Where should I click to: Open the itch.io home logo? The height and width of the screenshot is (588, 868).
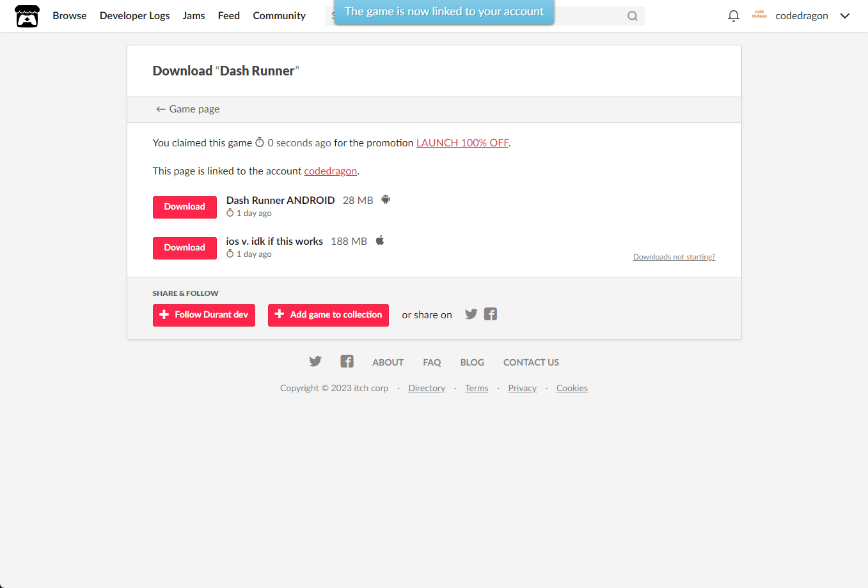[x=27, y=16]
